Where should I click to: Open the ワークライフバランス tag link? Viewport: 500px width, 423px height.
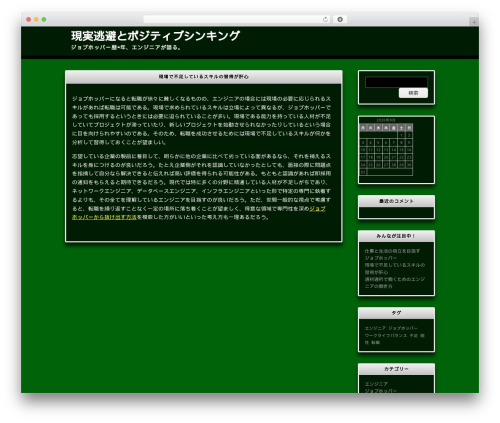click(x=386, y=336)
